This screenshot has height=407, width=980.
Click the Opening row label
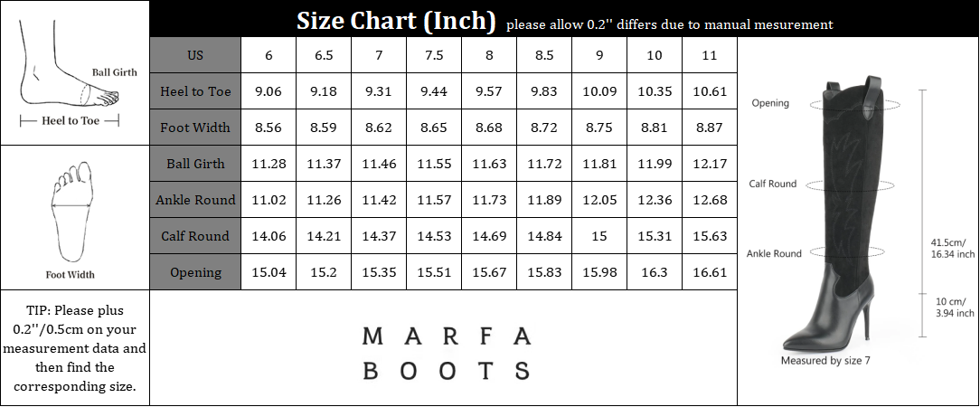click(x=195, y=272)
